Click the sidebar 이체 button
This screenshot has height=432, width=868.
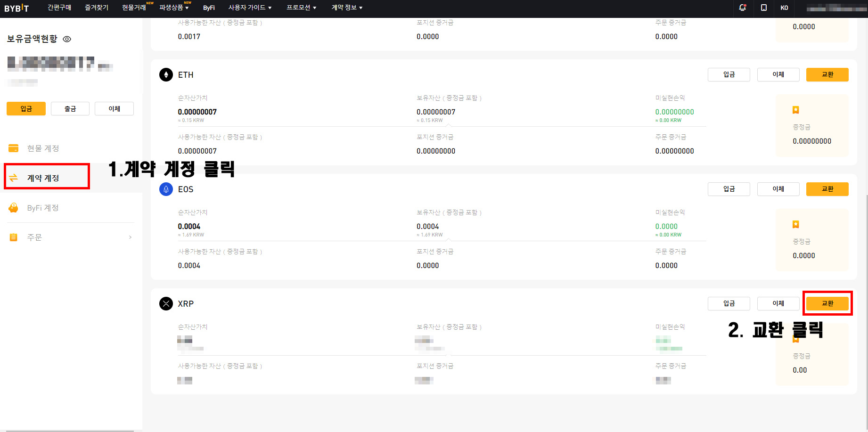(114, 109)
